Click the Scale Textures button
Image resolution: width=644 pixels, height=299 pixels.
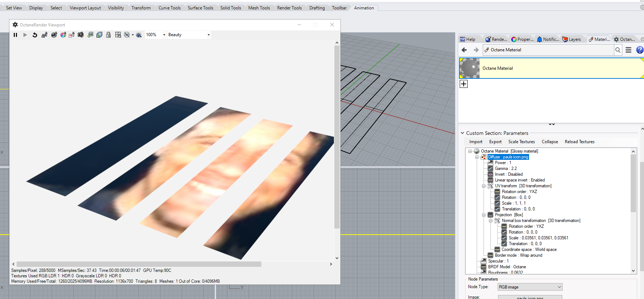pos(521,142)
